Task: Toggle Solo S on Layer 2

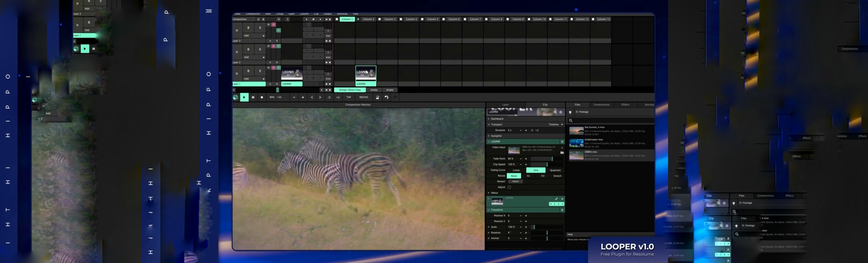Action: tap(260, 49)
